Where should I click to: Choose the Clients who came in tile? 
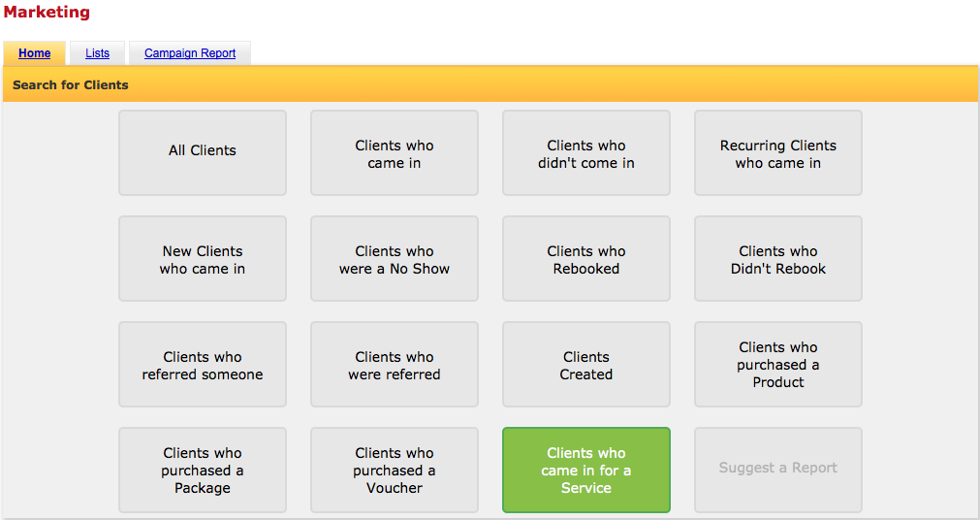[395, 152]
